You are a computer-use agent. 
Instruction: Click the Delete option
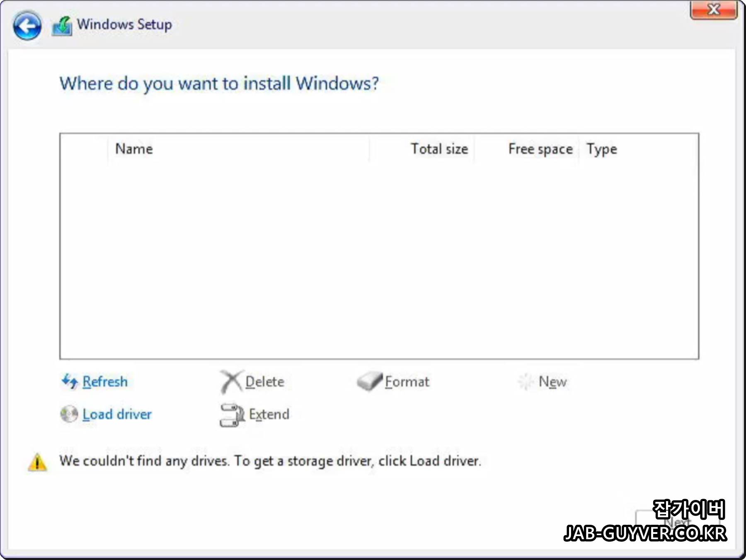tap(264, 381)
